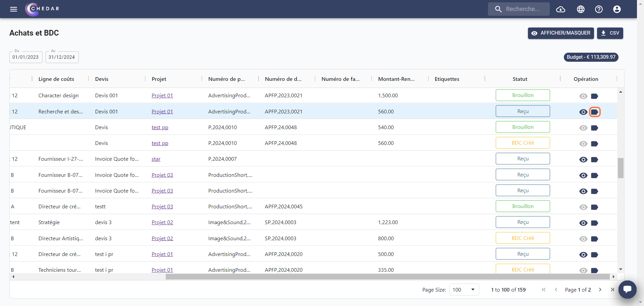Open Reçu status in Stratégie row
The height and width of the screenshot is (306, 644).
523,222
